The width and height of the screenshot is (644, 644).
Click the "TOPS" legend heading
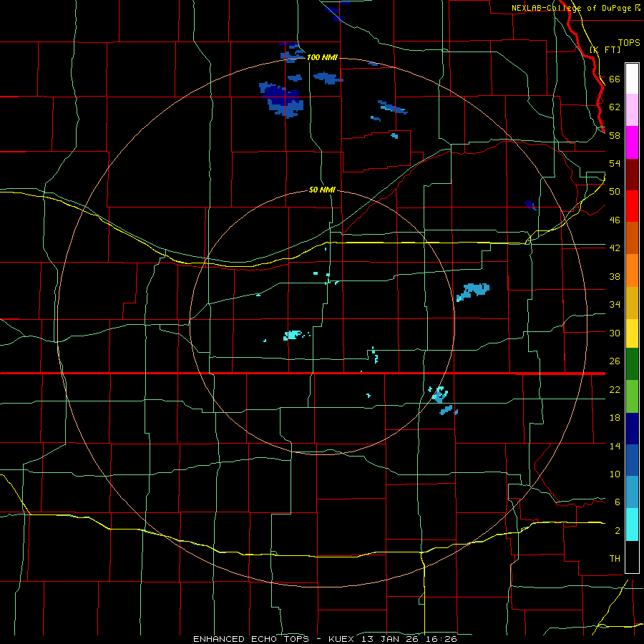629,42
